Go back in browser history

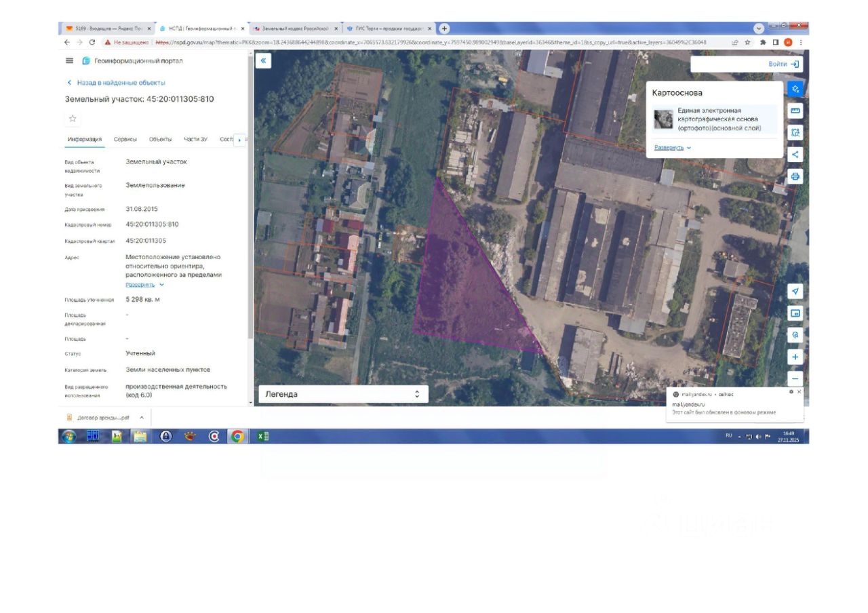66,42
